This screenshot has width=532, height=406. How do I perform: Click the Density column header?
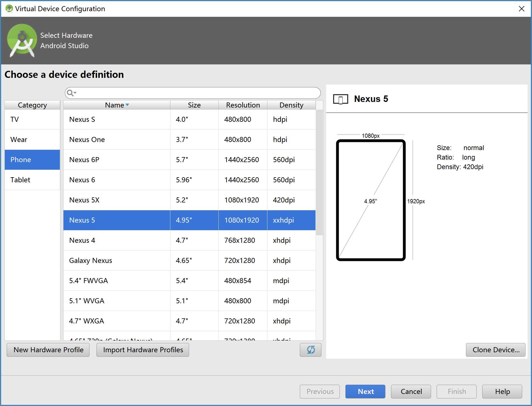pos(291,105)
